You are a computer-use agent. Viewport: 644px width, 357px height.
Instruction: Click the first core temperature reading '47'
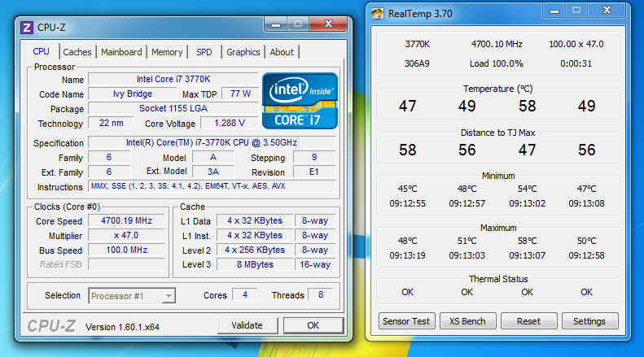(407, 106)
